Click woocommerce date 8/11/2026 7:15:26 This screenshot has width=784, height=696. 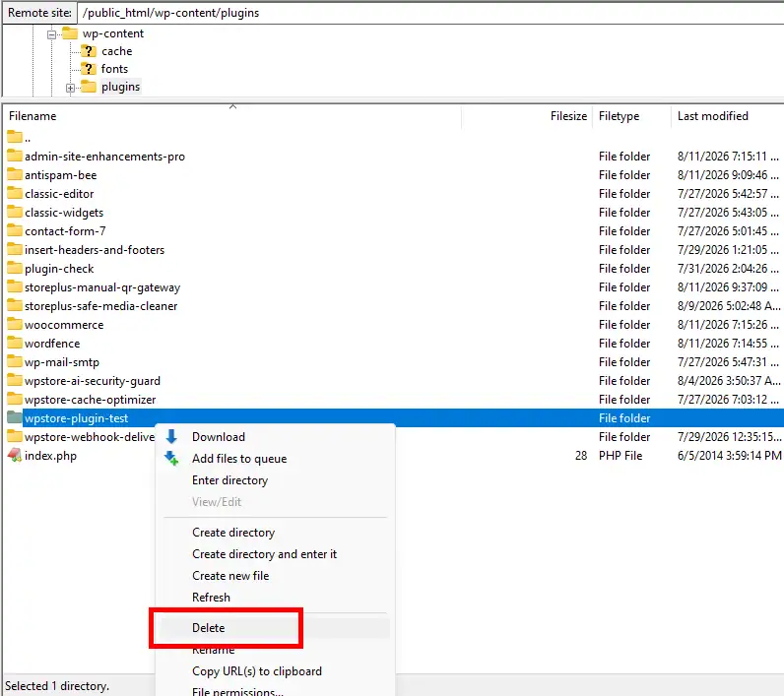click(728, 324)
